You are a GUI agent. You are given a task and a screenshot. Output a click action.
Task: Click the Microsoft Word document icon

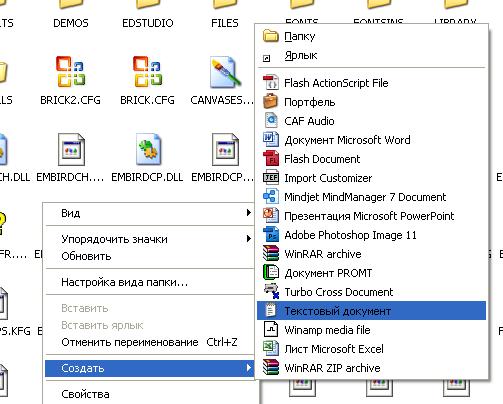point(270,140)
